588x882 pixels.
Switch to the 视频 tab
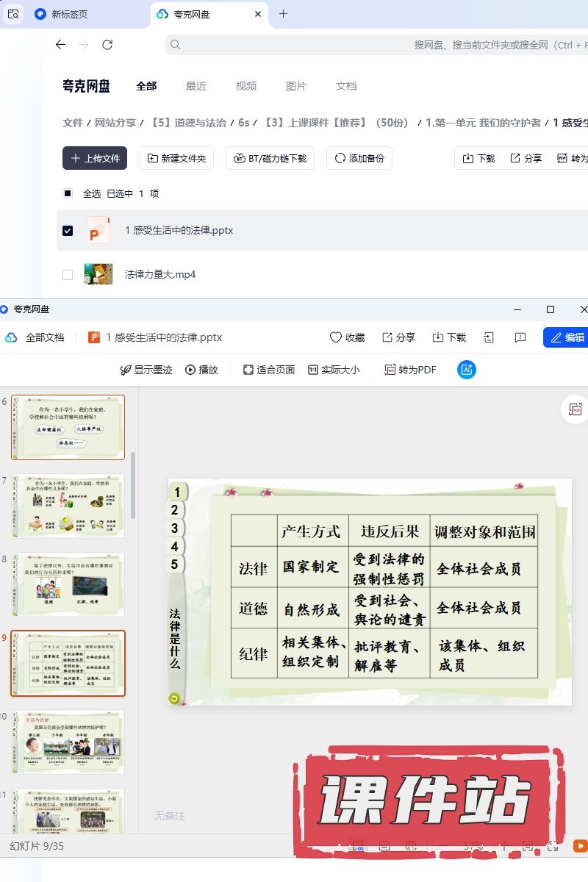click(x=246, y=86)
